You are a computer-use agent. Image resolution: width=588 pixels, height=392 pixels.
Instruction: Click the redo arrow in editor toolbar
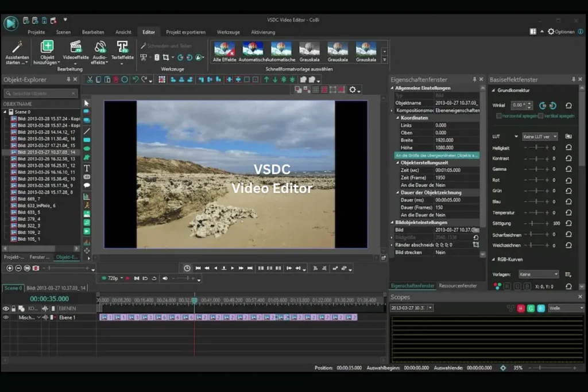(144, 79)
